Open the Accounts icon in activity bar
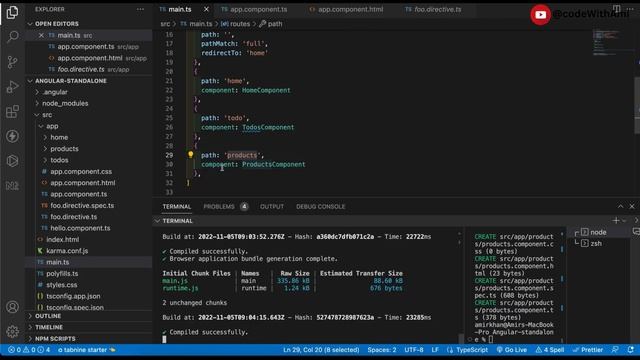This screenshot has width=640, height=360. point(12,307)
